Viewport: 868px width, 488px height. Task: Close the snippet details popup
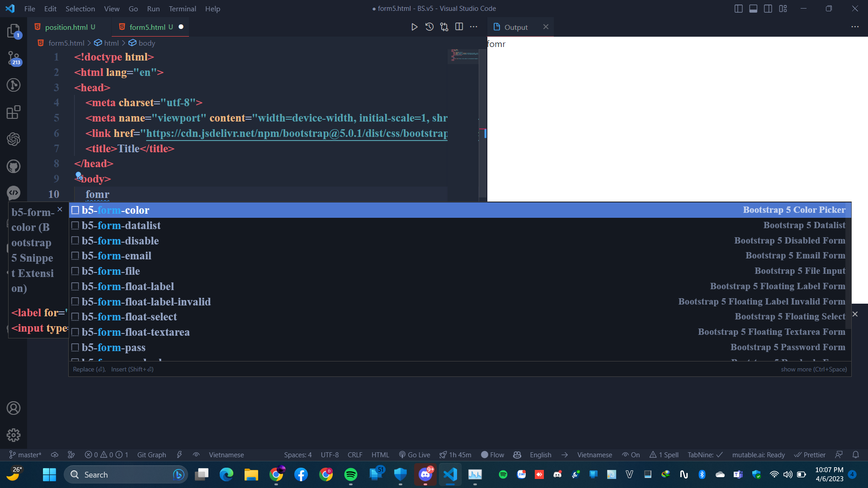(x=60, y=209)
